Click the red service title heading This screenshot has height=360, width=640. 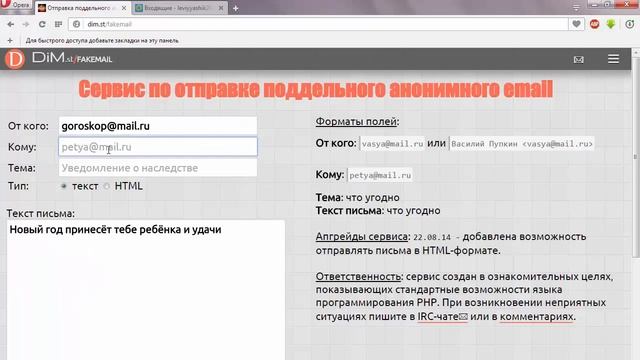(x=316, y=89)
